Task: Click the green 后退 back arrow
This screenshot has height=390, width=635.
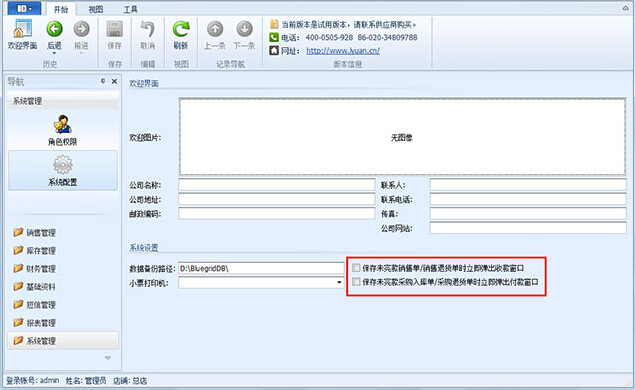Action: [x=54, y=29]
